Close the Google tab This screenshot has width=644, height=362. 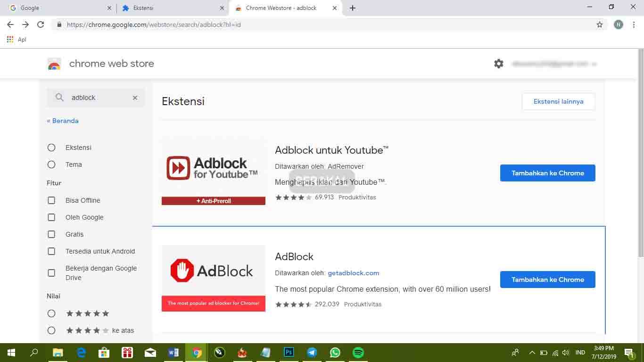point(109,8)
